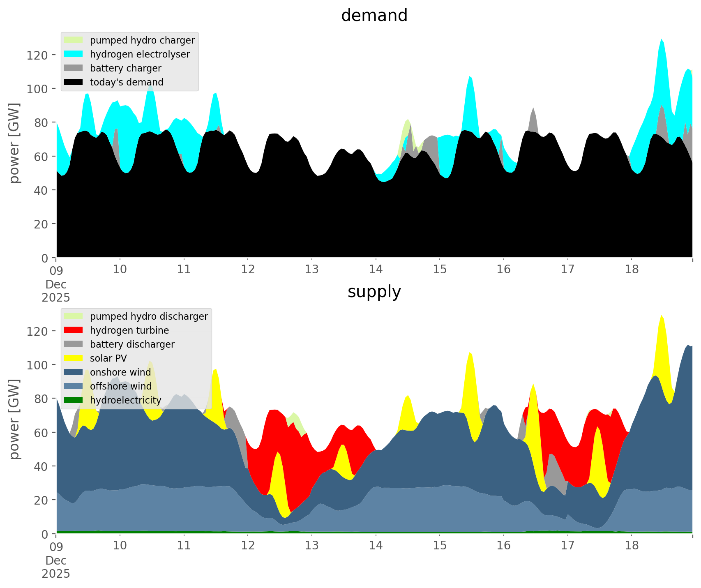This screenshot has width=701, height=588.
Task: Select the pumped hydro discharger legend label
Action: coord(149,316)
